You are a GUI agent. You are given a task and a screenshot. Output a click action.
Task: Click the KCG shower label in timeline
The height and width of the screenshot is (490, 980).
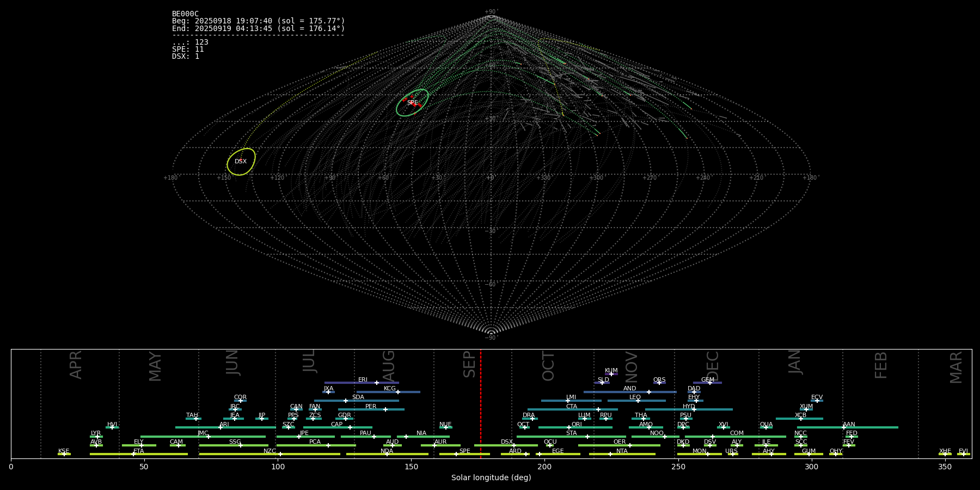pos(390,389)
